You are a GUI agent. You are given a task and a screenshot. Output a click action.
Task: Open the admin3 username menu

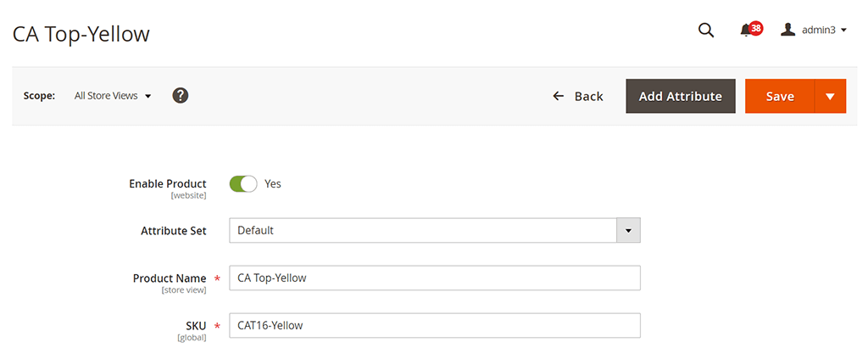point(818,31)
